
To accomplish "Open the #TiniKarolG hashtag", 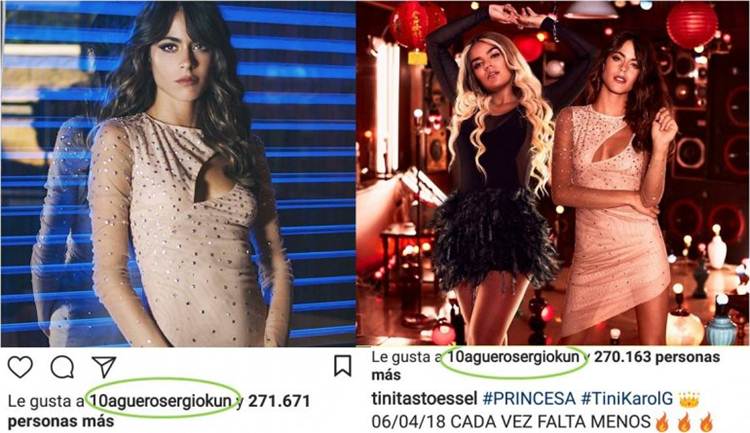I will (627, 399).
